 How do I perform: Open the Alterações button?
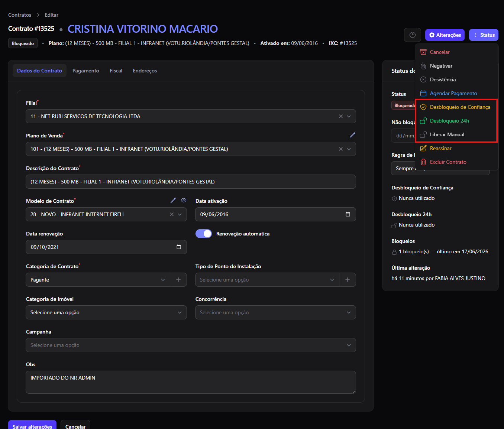tap(445, 35)
